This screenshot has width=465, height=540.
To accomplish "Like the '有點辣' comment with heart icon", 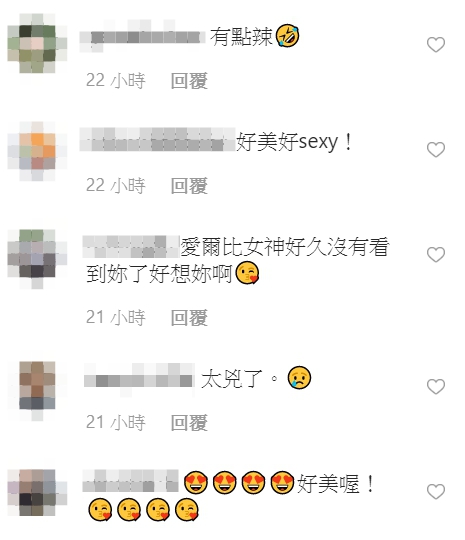I will pyautogui.click(x=436, y=44).
